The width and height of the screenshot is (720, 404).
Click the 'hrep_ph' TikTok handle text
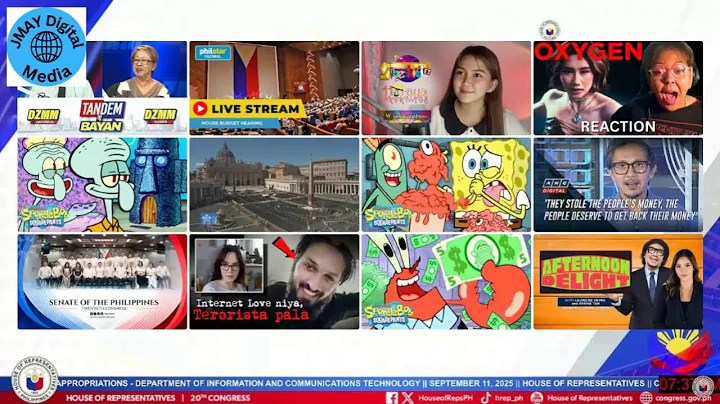tap(510, 398)
